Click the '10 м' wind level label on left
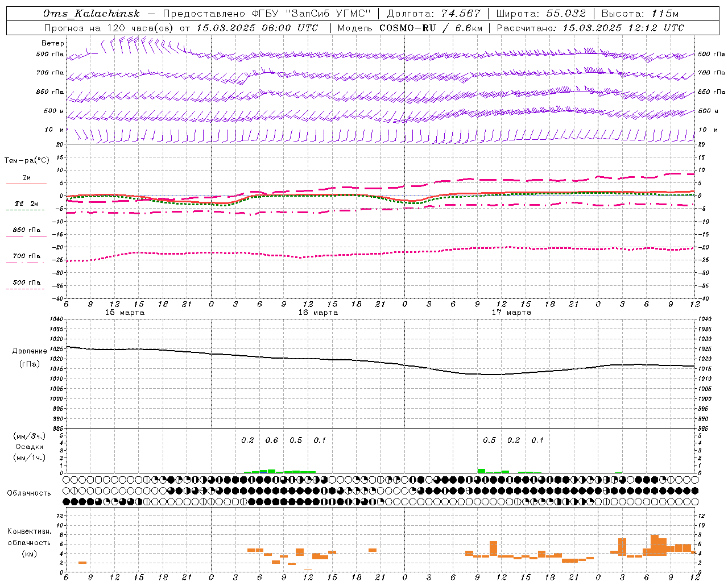728x582 pixels. click(55, 130)
